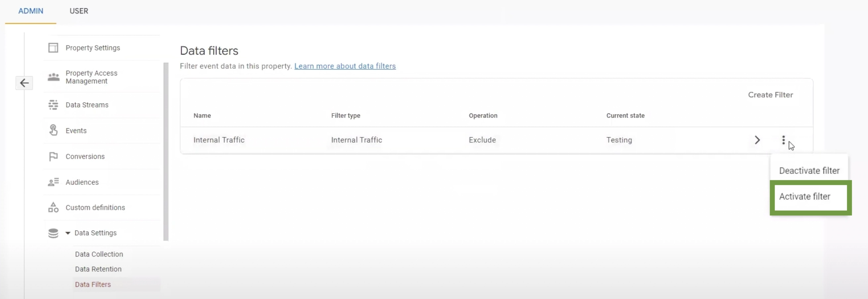
Task: Click the Property Access Management people icon
Action: pyautogui.click(x=53, y=77)
